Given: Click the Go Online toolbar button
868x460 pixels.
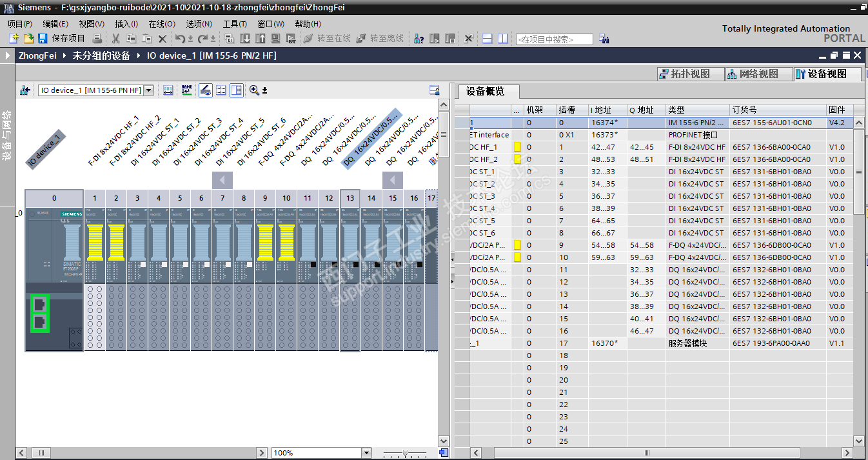Looking at the screenshot, I should [327, 39].
